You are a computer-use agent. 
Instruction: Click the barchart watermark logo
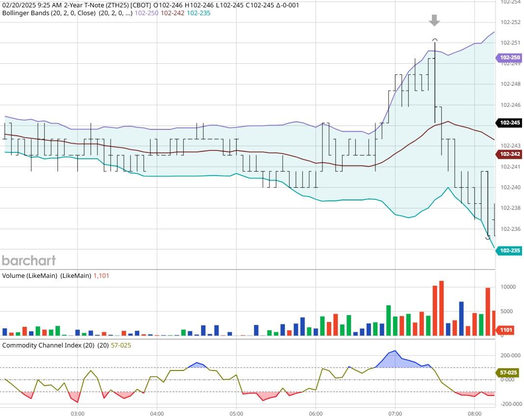click(29, 261)
